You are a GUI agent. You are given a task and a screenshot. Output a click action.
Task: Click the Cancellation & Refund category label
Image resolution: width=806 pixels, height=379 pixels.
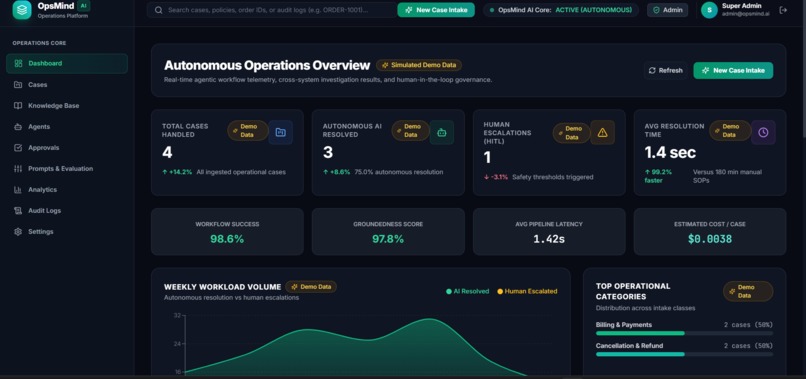tap(629, 346)
